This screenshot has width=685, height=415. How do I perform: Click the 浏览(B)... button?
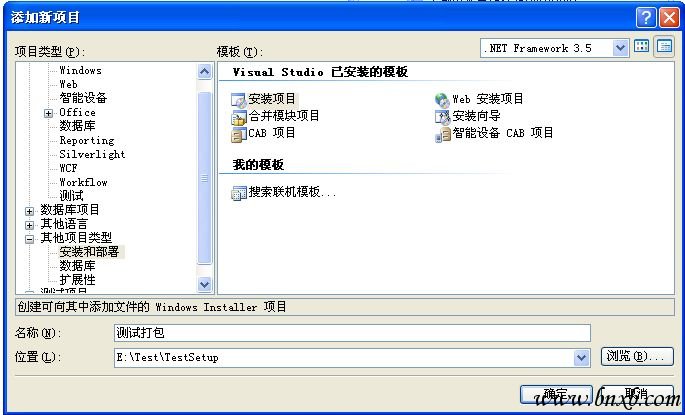[x=637, y=356]
